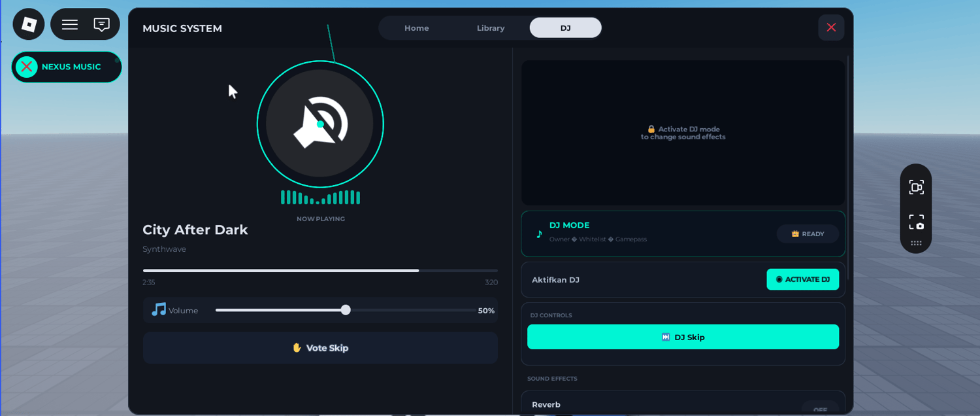Click the video record capture icon
The image size is (980, 416).
click(x=916, y=188)
